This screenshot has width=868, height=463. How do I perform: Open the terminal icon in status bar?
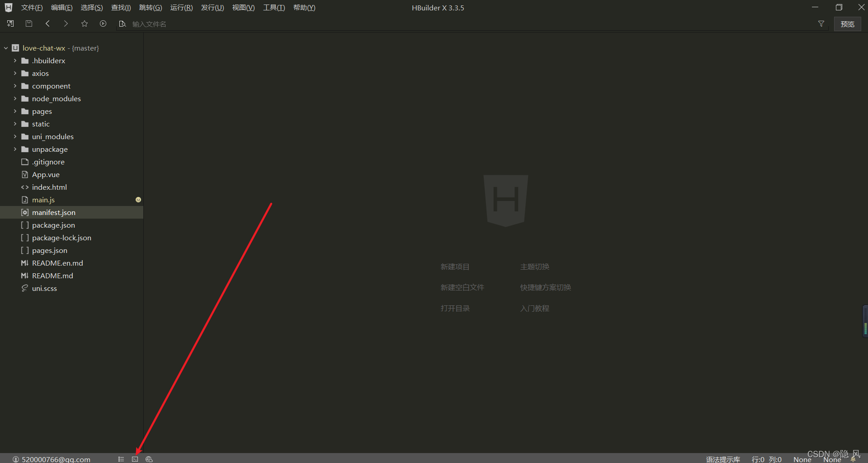click(x=135, y=459)
